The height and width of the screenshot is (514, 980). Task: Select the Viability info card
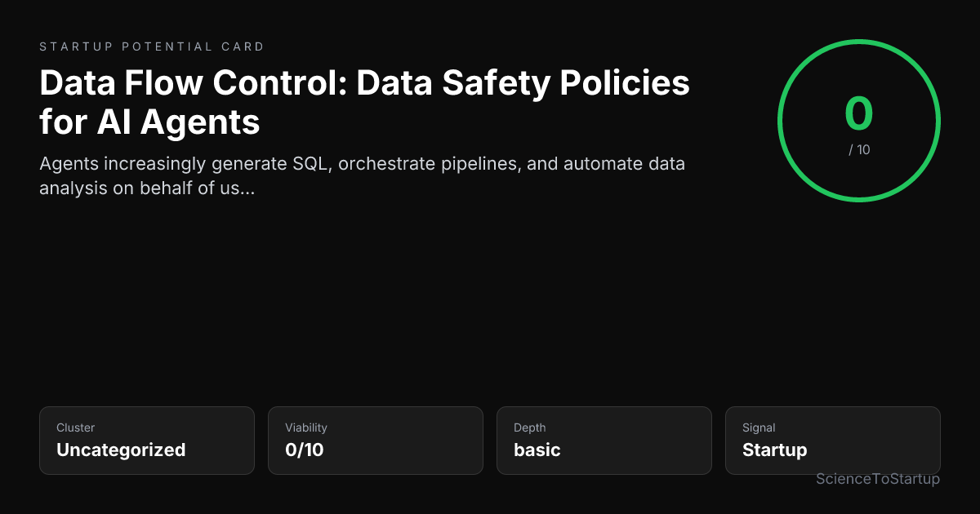click(x=376, y=441)
